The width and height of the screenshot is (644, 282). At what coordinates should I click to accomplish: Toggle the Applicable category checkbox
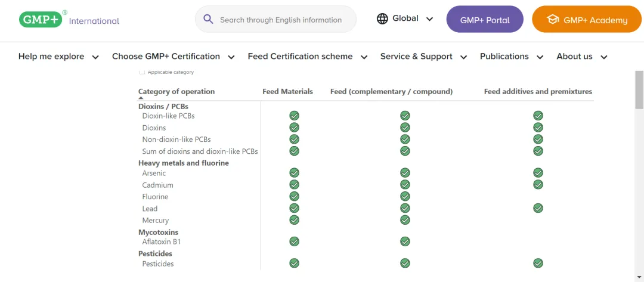coord(142,72)
